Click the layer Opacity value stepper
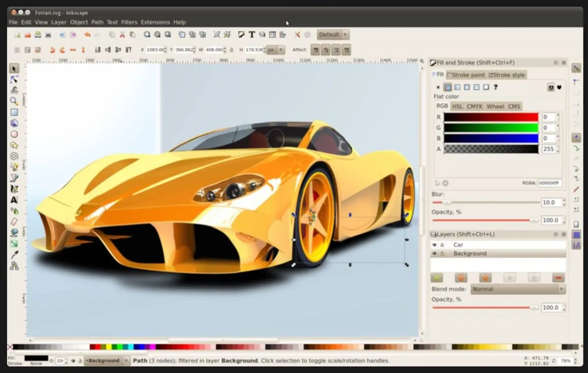 coord(563,308)
